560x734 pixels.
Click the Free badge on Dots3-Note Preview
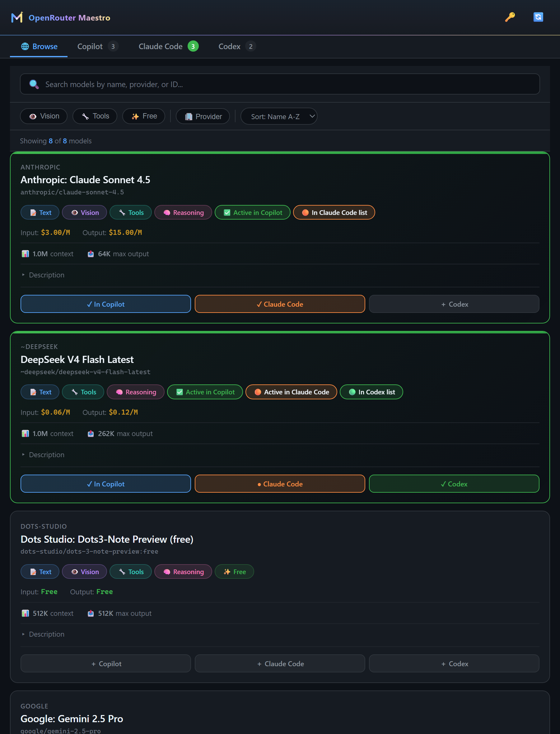234,572
